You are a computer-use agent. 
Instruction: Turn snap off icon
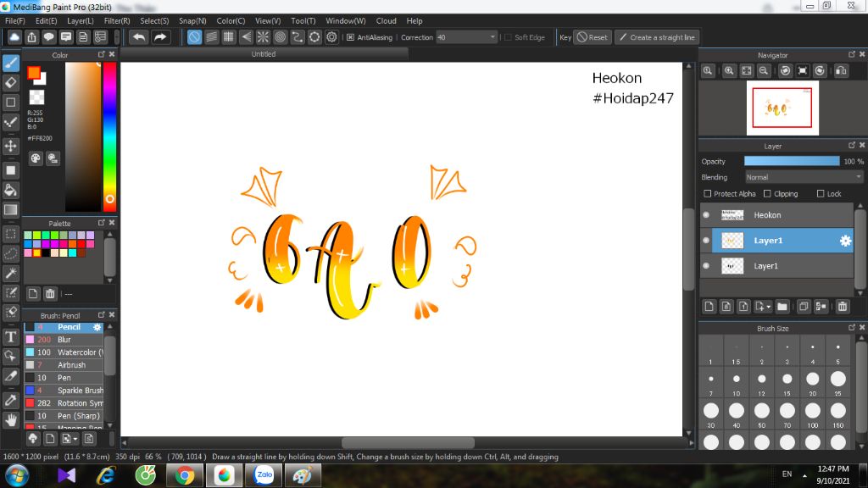point(194,37)
